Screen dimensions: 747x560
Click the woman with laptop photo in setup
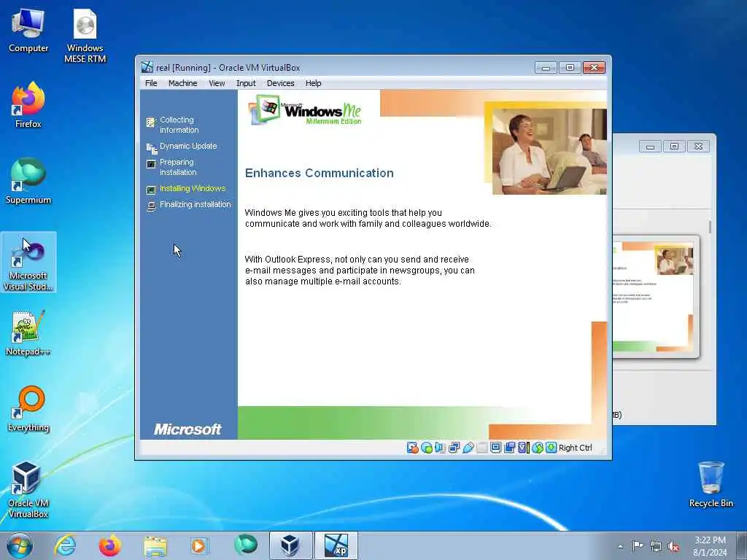[549, 152]
